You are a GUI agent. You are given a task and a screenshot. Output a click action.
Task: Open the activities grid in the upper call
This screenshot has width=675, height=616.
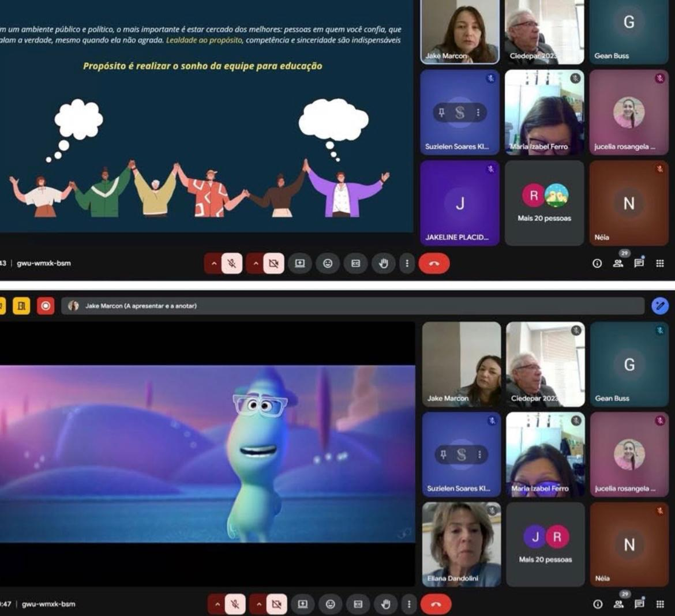point(659,264)
